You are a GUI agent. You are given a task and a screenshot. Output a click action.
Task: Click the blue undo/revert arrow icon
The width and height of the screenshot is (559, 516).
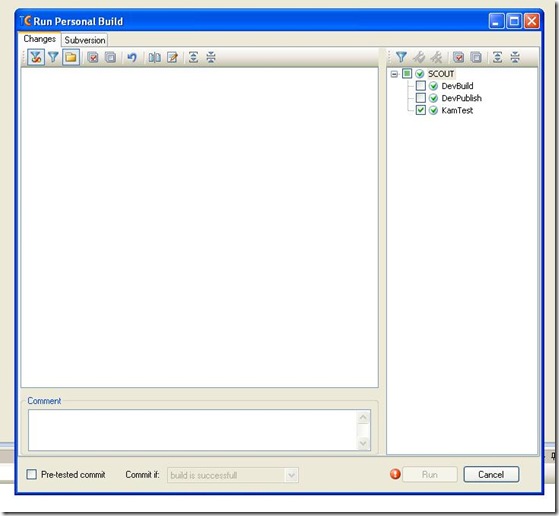tap(132, 57)
